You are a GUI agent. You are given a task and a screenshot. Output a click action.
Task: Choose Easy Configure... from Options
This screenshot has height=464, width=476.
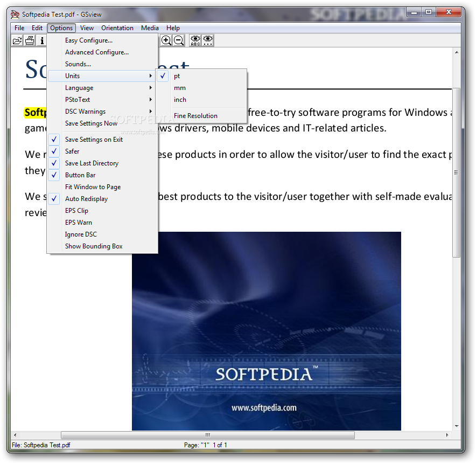click(103, 40)
